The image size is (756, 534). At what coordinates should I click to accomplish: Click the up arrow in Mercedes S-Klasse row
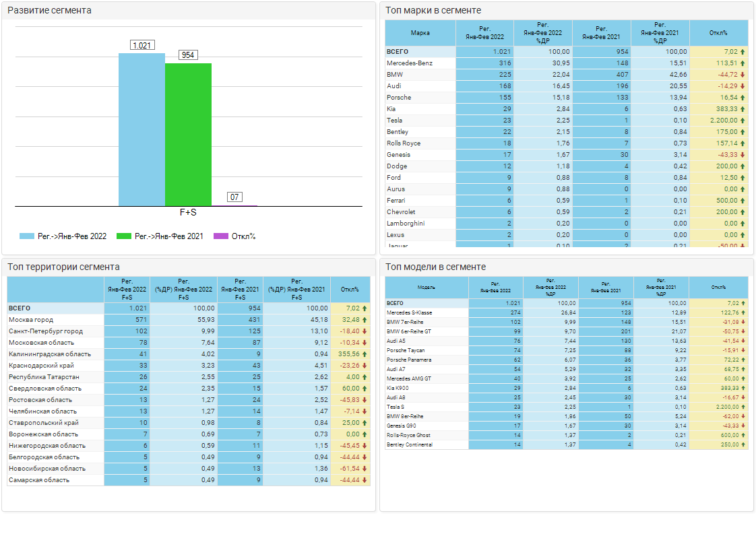tap(743, 312)
